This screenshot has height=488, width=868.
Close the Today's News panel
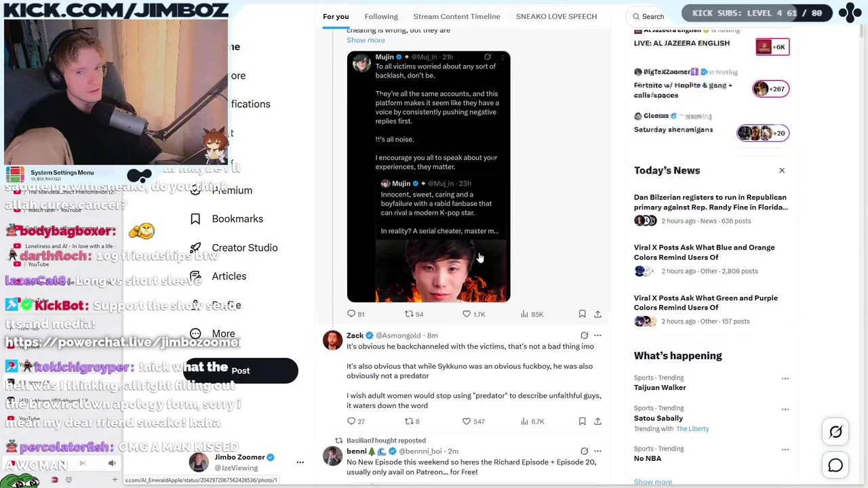782,171
